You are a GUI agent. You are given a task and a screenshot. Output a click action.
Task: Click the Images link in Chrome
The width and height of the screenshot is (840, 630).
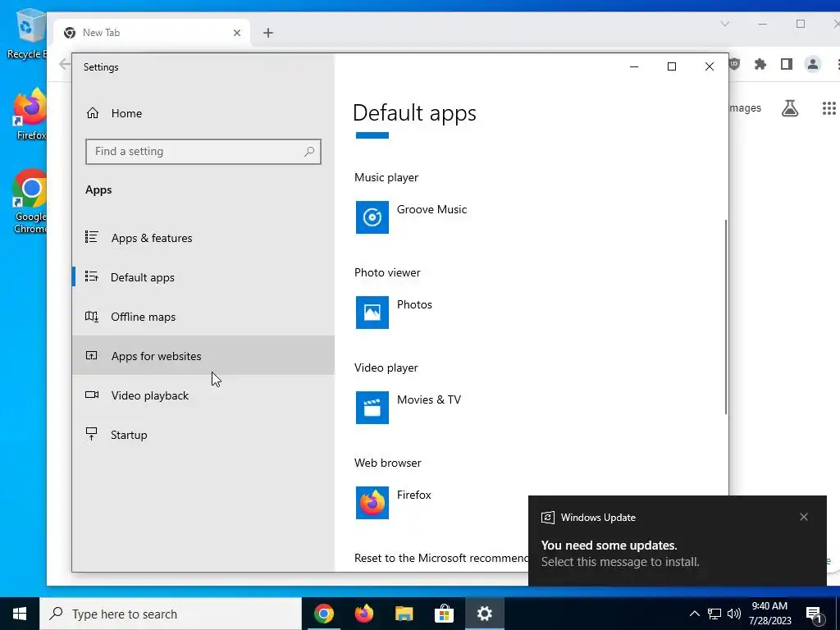(745, 108)
